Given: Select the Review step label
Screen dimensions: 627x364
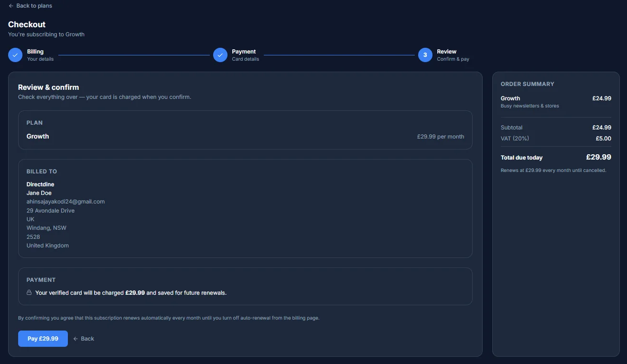Looking at the screenshot, I should 447,52.
